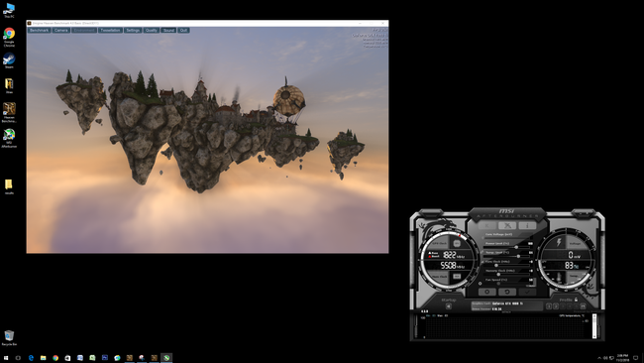Toggle Sound in Heaven Benchmark
The image size is (644, 363).
tap(168, 30)
